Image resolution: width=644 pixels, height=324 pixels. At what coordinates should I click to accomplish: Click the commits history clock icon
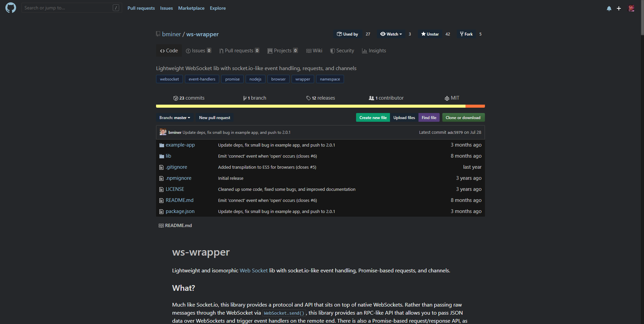176,98
